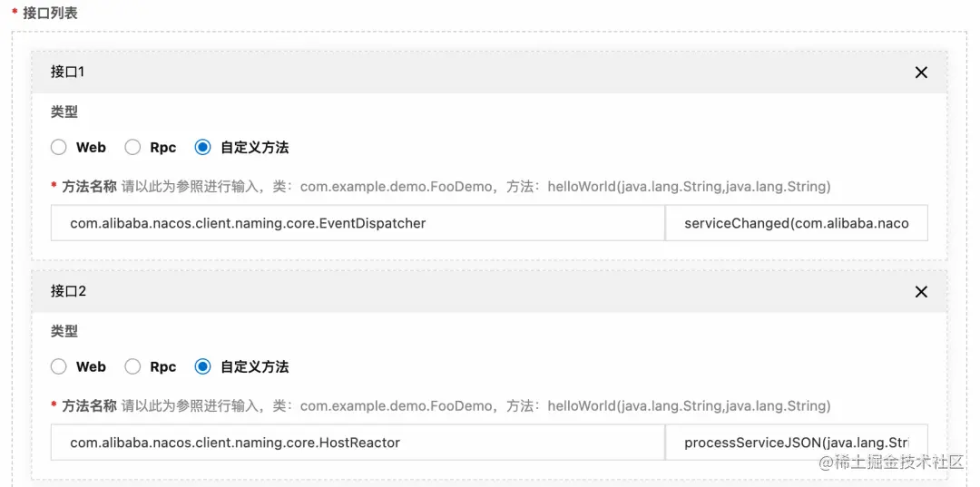The width and height of the screenshot is (980, 487).
Task: Select 自定义方法 radio in 接口1
Action: (x=202, y=147)
